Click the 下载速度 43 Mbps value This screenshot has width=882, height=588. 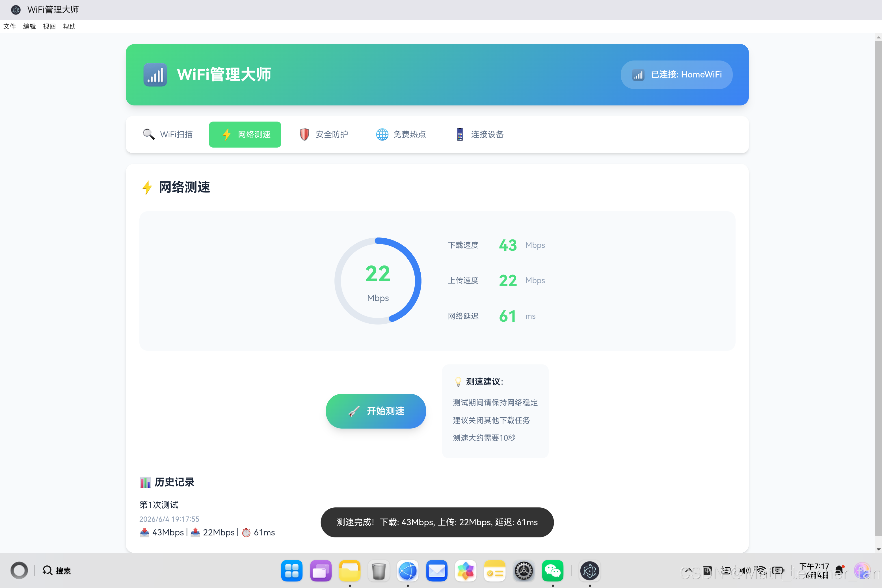coord(508,245)
